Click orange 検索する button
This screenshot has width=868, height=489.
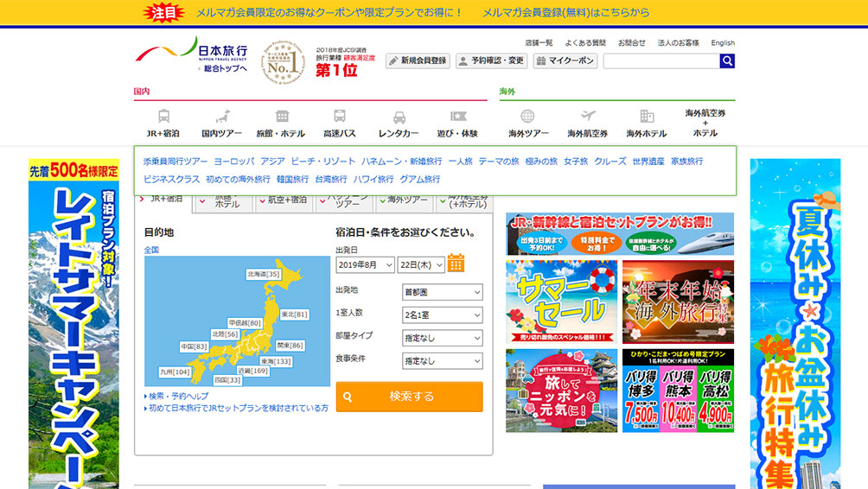(x=409, y=397)
